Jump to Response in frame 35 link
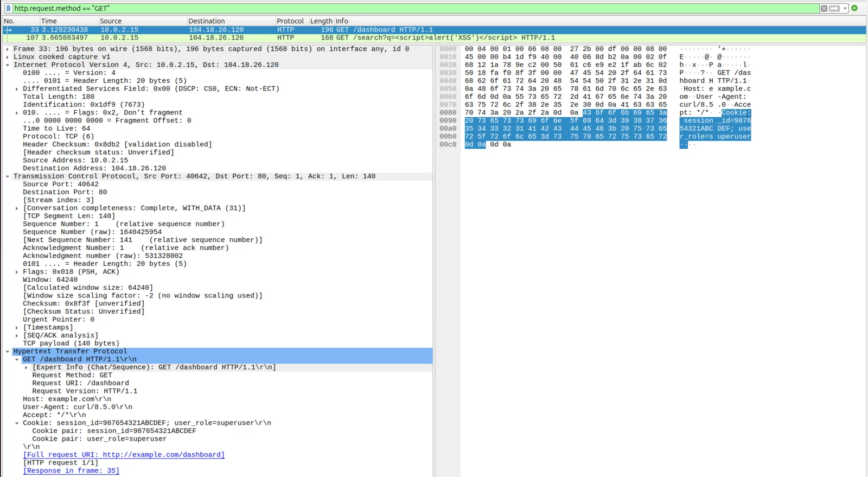Viewport: 868px width, 477px height. point(71,470)
